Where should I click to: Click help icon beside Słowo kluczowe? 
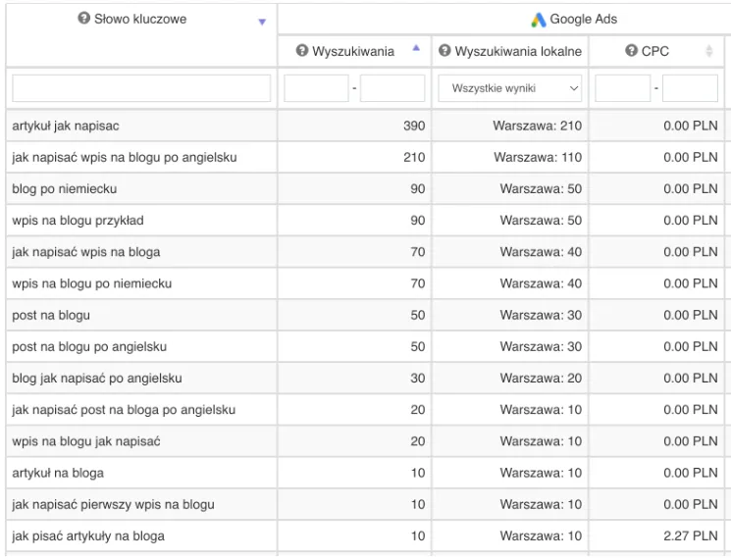(x=84, y=19)
